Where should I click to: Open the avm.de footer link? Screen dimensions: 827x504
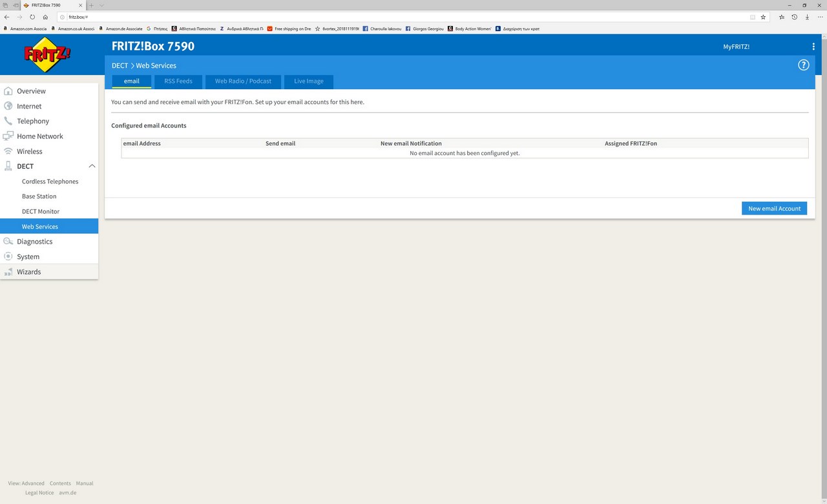tap(68, 493)
